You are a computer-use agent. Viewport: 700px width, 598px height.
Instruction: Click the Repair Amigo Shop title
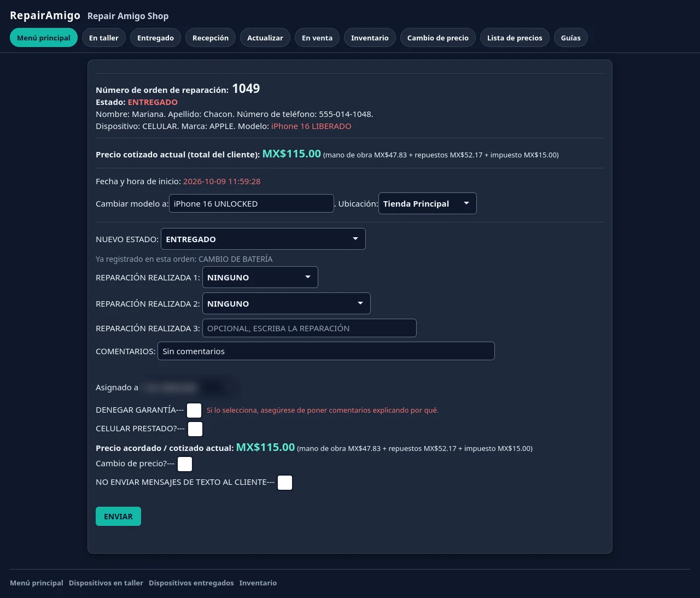[x=128, y=16]
